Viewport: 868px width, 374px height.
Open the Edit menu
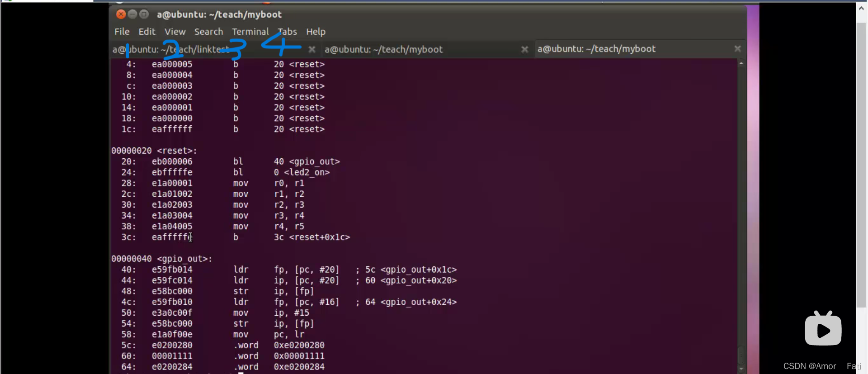point(146,32)
